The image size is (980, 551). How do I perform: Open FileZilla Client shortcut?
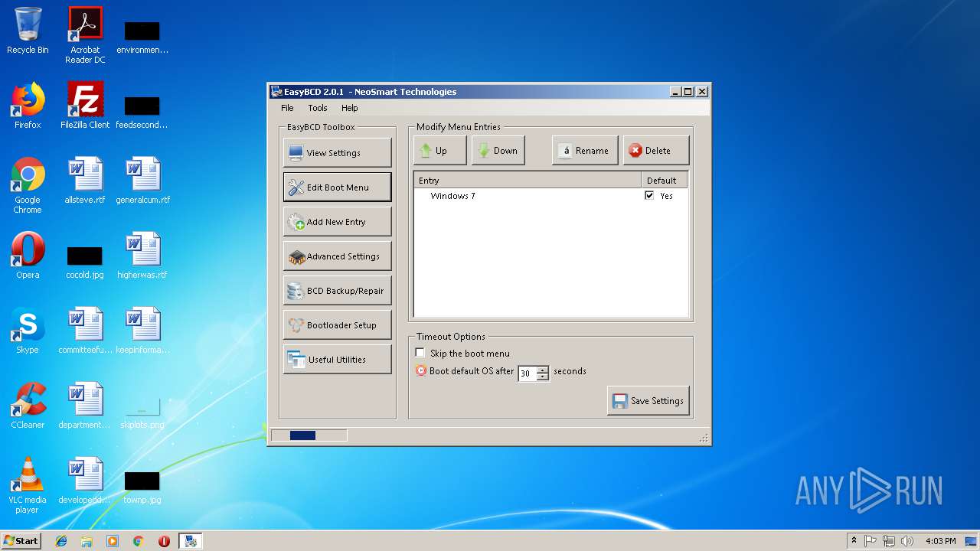(x=85, y=106)
